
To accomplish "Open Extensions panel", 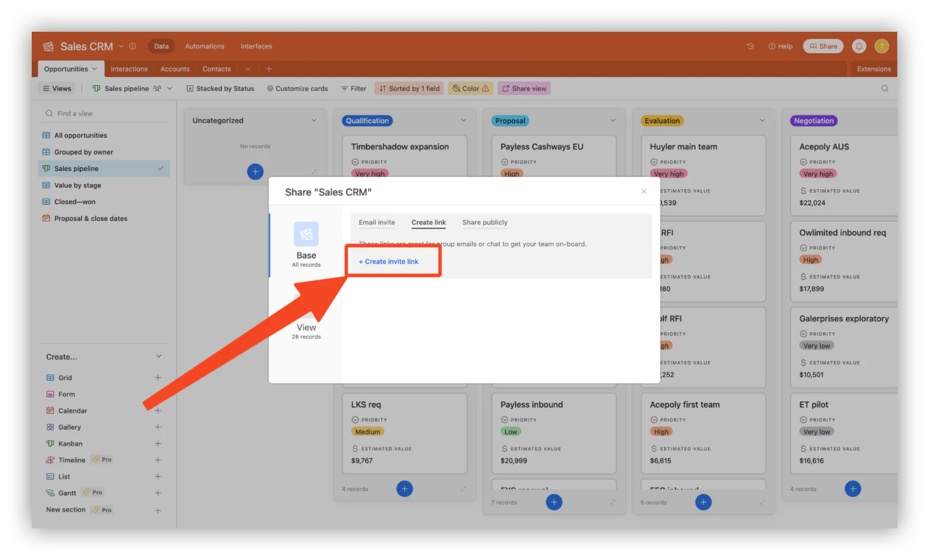I will coord(874,69).
